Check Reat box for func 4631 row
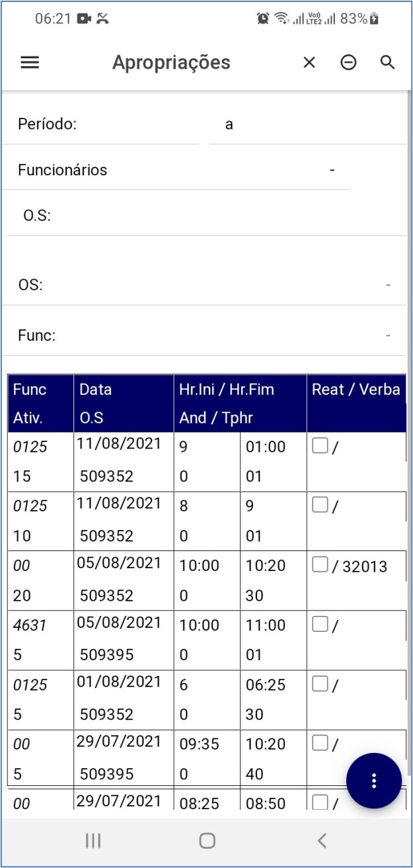413x868 pixels. (320, 625)
